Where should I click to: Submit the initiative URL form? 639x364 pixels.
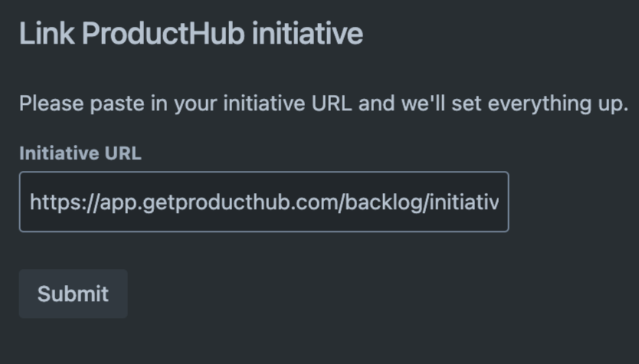click(73, 293)
